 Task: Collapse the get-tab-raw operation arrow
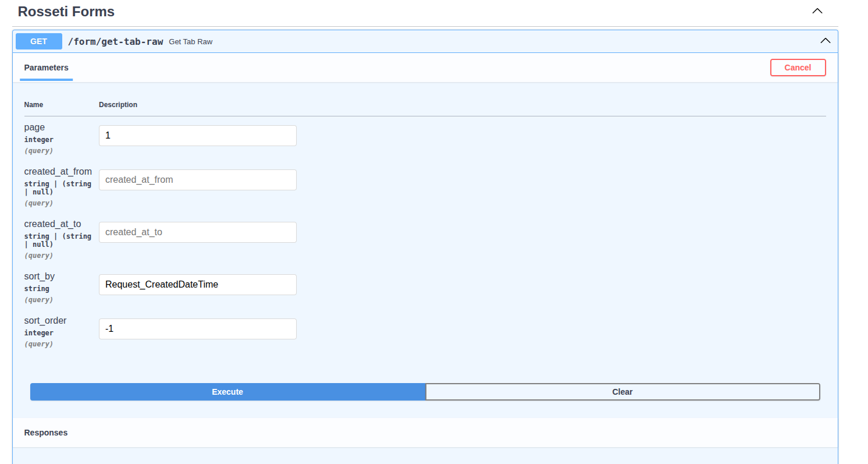(x=825, y=41)
